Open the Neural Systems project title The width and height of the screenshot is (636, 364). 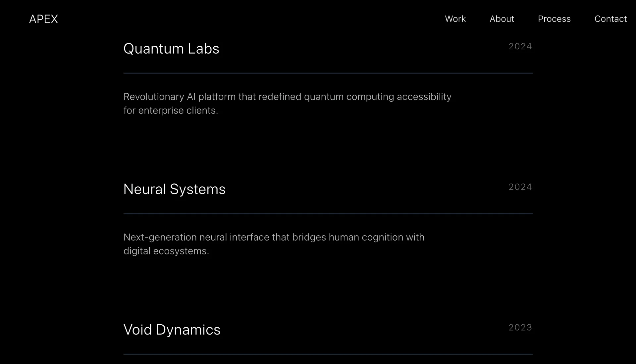click(x=174, y=189)
